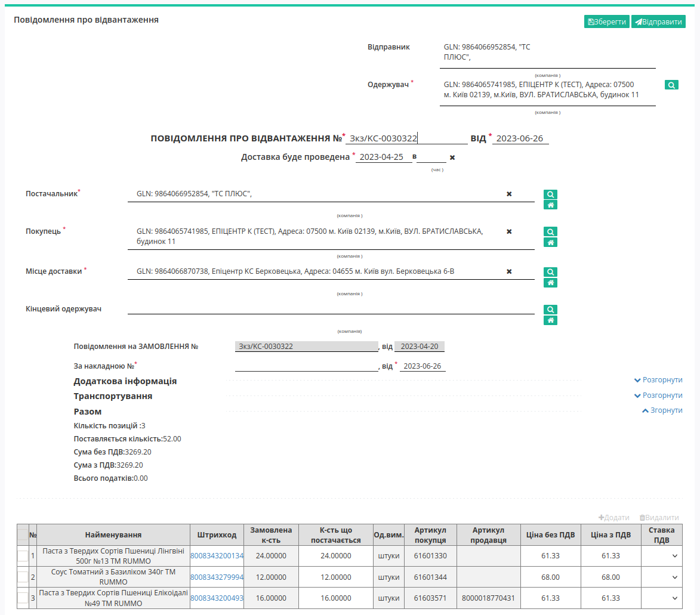Viewport: 700px width, 615px height.
Task: Expand the Додаткова інформація section
Action: coord(658,380)
